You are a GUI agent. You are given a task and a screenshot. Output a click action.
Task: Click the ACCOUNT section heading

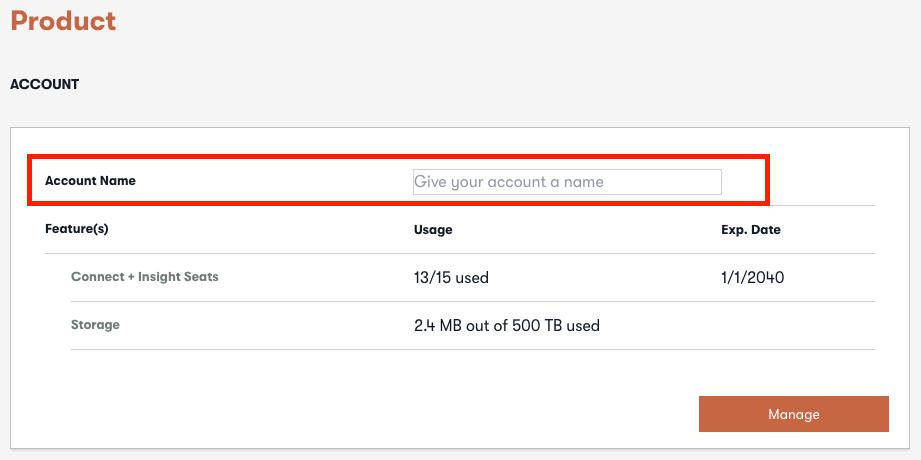click(x=44, y=85)
